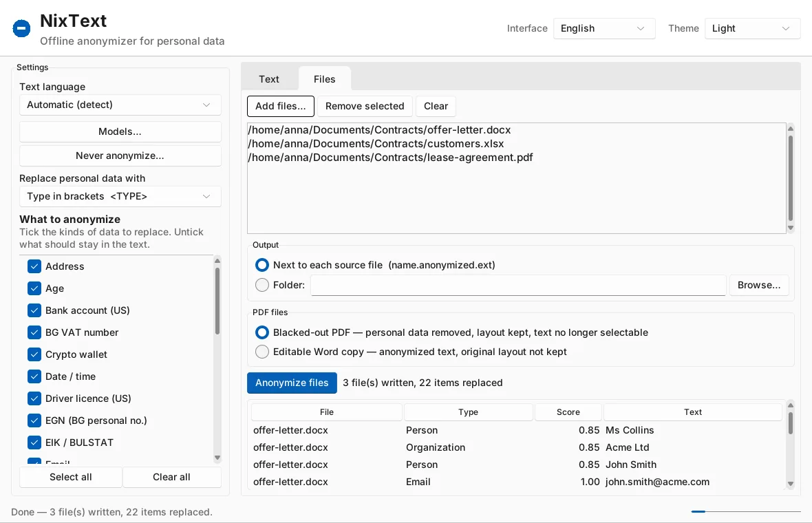Click the output Folder path input field
The image size is (812, 523).
tap(518, 286)
